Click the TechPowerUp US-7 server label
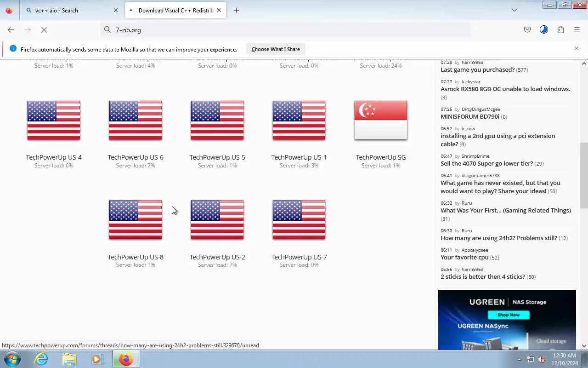The height and width of the screenshot is (368, 588). 299,257
